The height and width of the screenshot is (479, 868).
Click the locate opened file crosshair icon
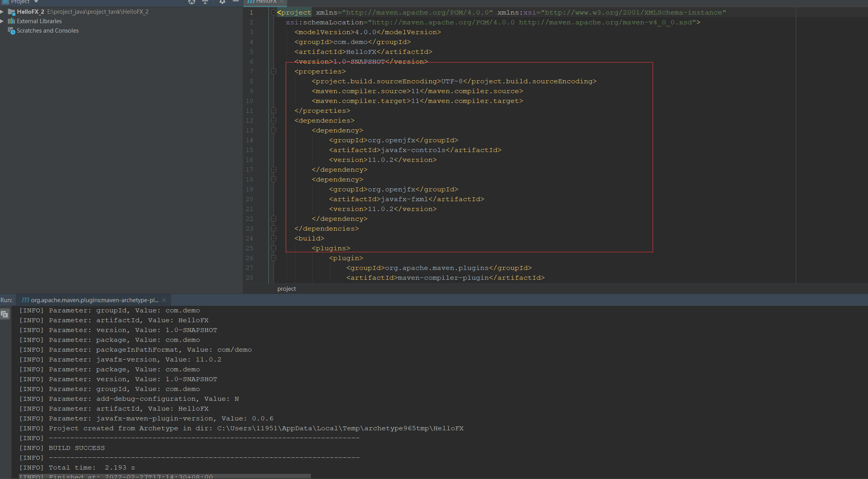tap(192, 2)
